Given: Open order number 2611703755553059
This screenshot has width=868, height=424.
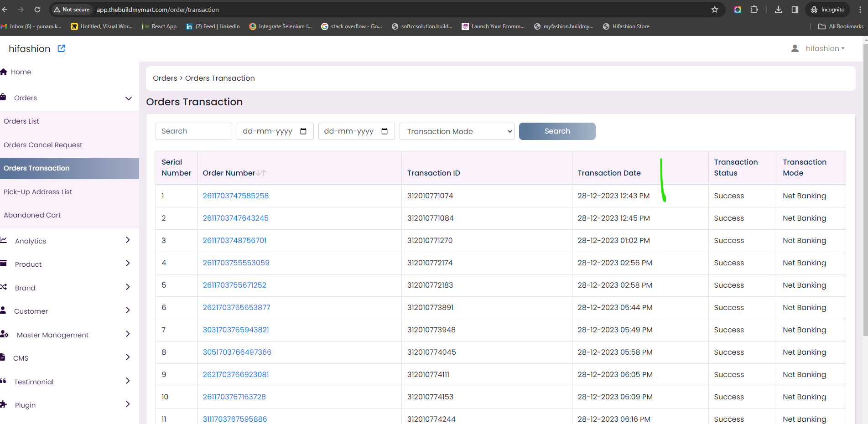Looking at the screenshot, I should point(236,263).
